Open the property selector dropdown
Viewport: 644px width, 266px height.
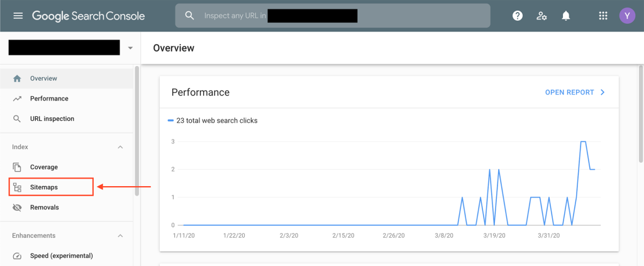(130, 48)
